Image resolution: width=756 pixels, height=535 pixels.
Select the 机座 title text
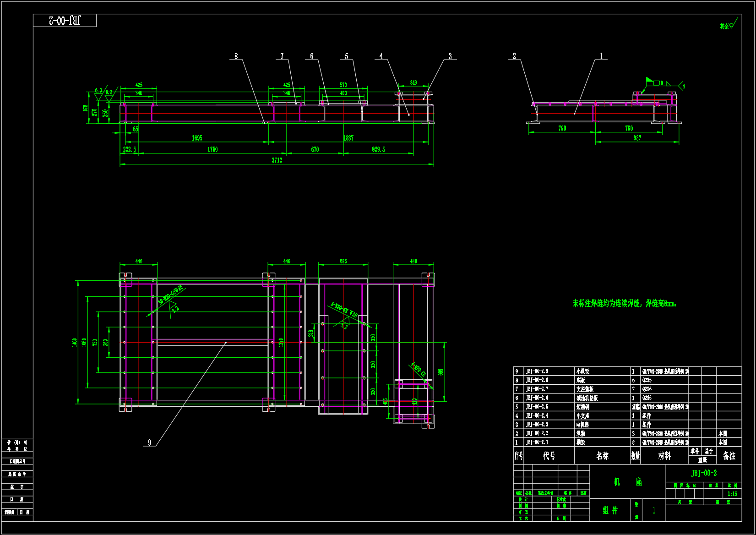coord(627,482)
